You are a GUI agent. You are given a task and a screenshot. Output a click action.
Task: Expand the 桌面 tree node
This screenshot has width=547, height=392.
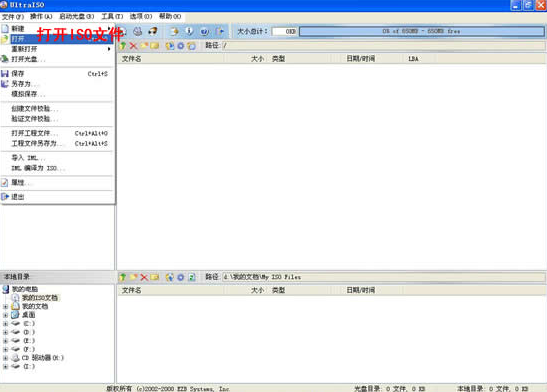pyautogui.click(x=5, y=315)
